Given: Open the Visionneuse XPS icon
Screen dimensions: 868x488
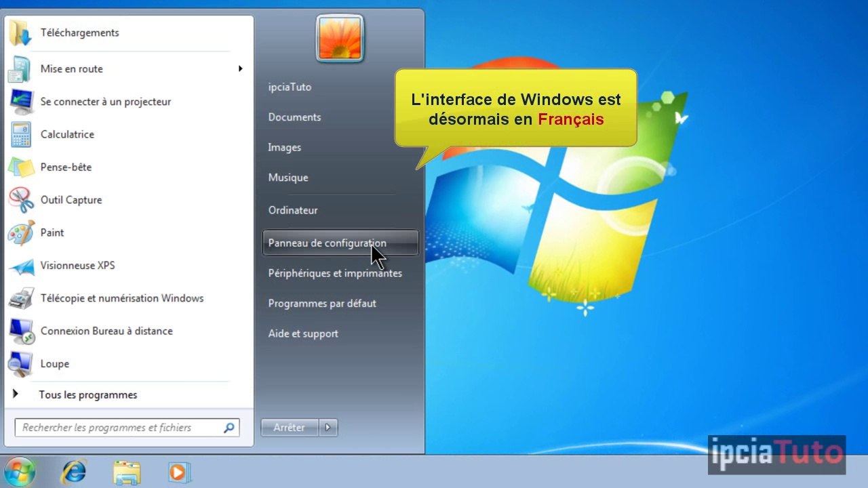Looking at the screenshot, I should [x=20, y=266].
